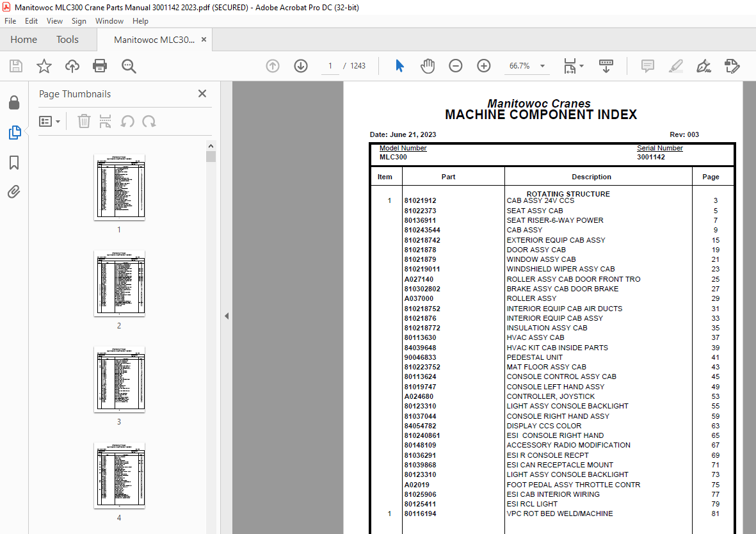Image resolution: width=756 pixels, height=534 pixels.
Task: Open the File menu
Action: click(10, 20)
